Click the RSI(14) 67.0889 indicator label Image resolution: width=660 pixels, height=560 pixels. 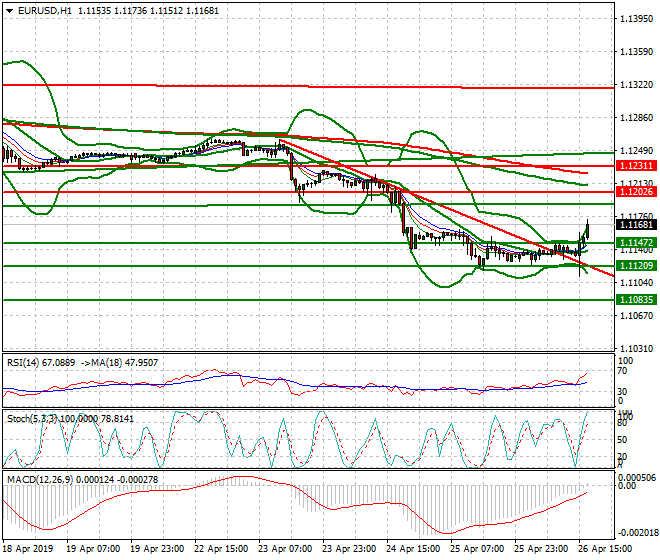(41, 363)
